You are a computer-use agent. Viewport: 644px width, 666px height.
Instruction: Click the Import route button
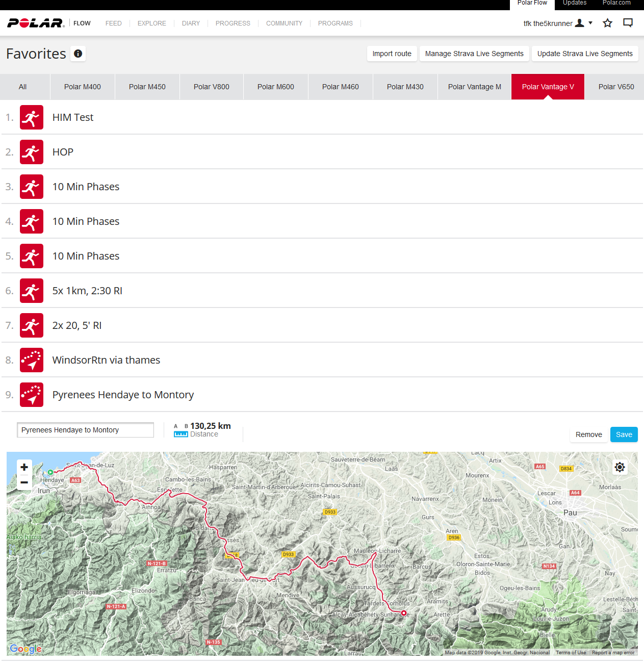point(392,54)
